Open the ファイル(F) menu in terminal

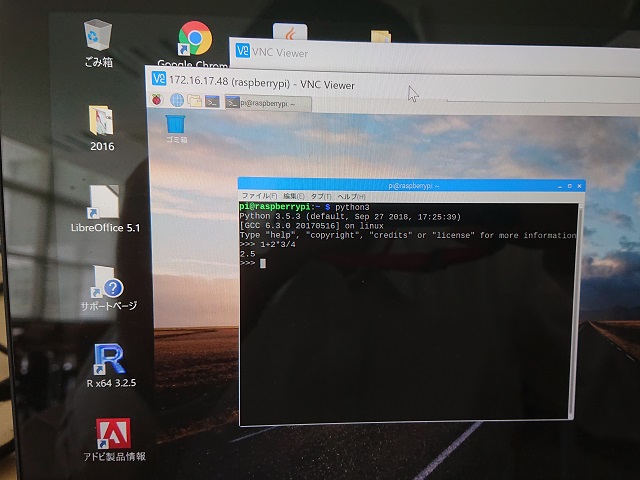point(256,196)
